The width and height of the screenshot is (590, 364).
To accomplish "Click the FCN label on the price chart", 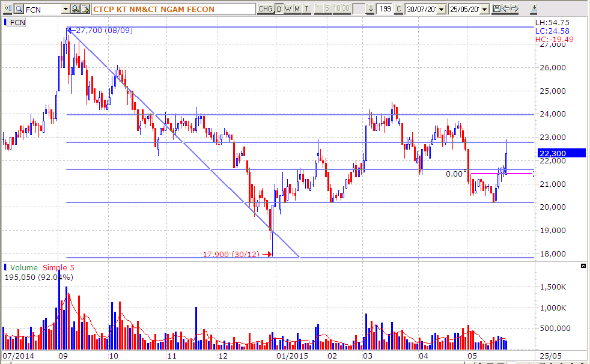I will pyautogui.click(x=17, y=23).
